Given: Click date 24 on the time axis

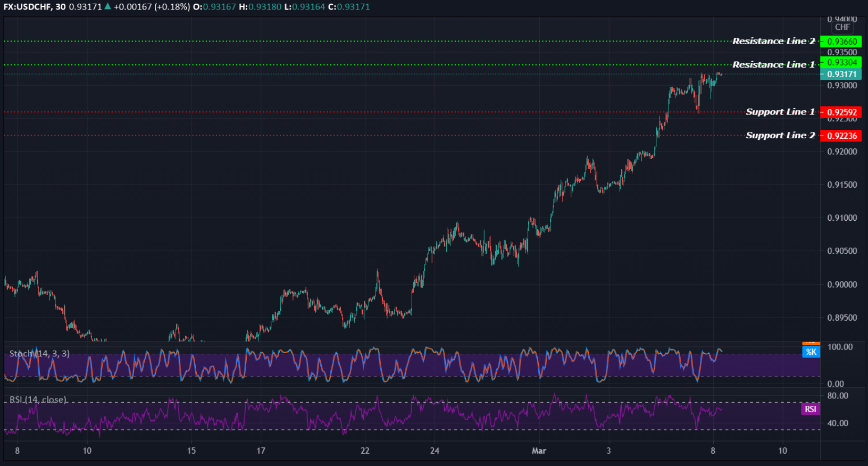Looking at the screenshot, I should [x=435, y=451].
